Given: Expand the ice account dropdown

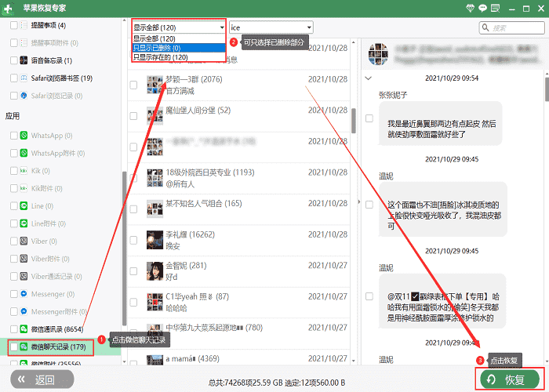Looking at the screenshot, I should pos(271,27).
